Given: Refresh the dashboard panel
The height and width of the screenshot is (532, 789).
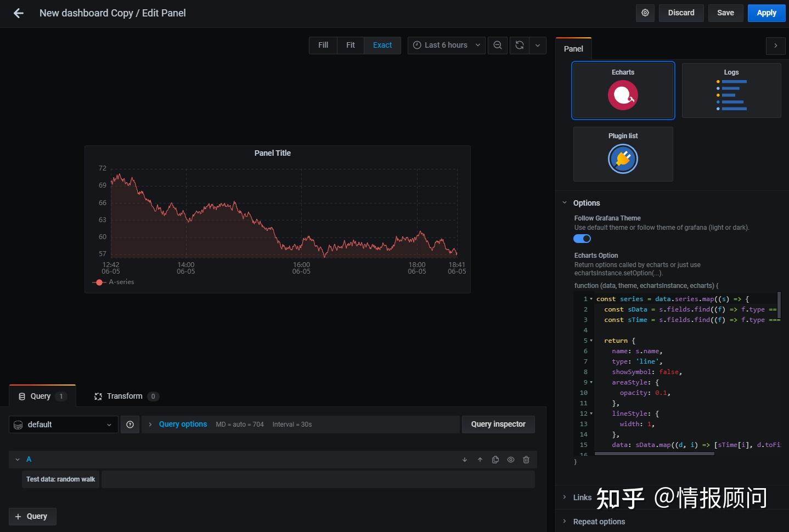Looking at the screenshot, I should [x=519, y=45].
